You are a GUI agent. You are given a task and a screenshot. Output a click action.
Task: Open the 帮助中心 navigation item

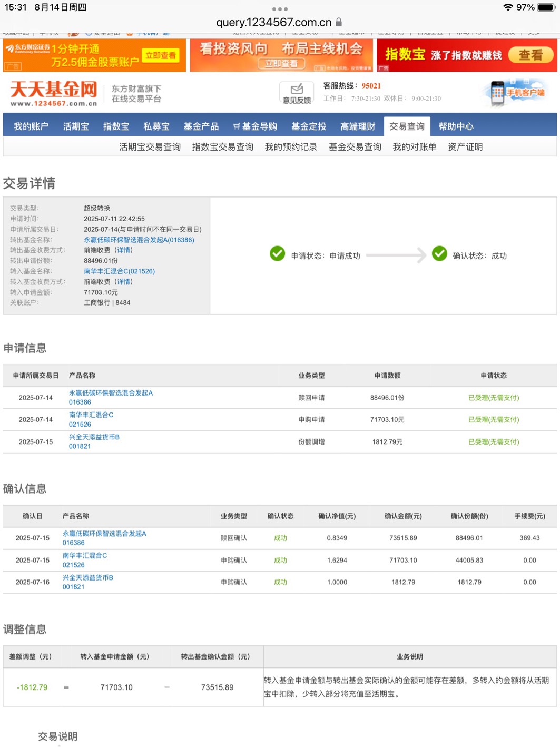pyautogui.click(x=456, y=126)
